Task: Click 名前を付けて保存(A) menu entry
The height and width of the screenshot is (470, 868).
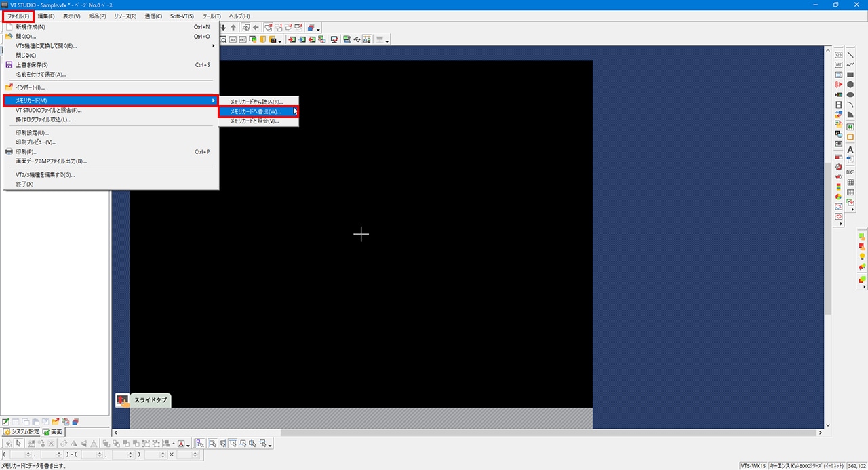Action: 41,75
